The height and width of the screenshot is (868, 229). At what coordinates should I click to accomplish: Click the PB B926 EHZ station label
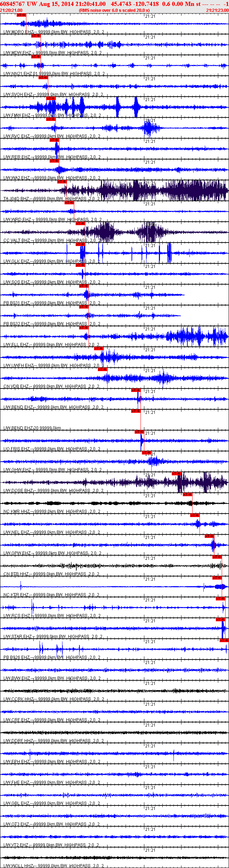point(52,657)
